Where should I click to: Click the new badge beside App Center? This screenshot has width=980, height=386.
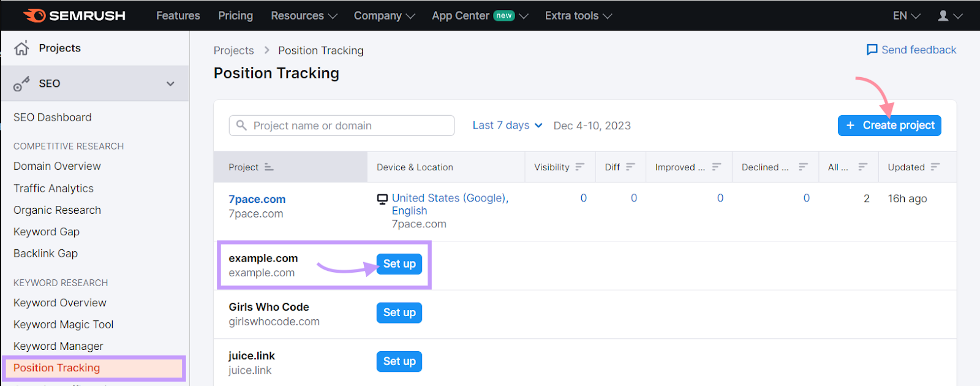point(504,15)
